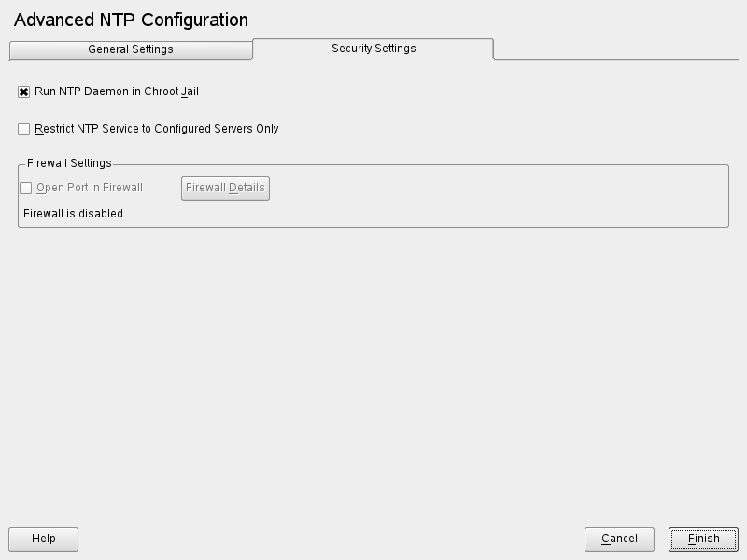Click blank tab strip right of Security Settings
The image size is (747, 560).
(616, 49)
